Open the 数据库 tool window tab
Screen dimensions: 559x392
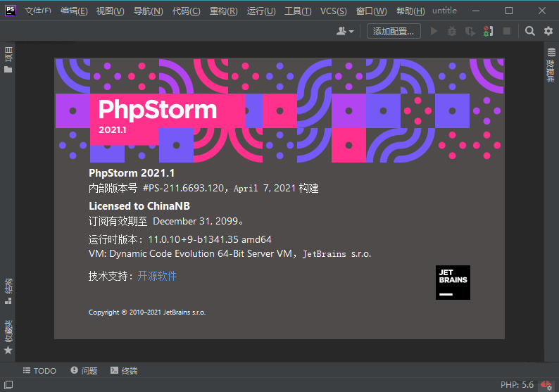(x=551, y=65)
